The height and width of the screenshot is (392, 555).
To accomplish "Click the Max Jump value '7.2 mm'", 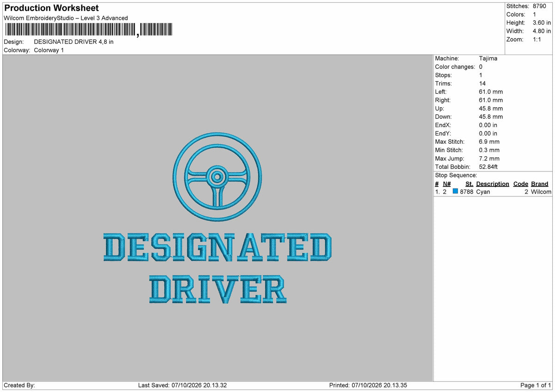I will [489, 158].
